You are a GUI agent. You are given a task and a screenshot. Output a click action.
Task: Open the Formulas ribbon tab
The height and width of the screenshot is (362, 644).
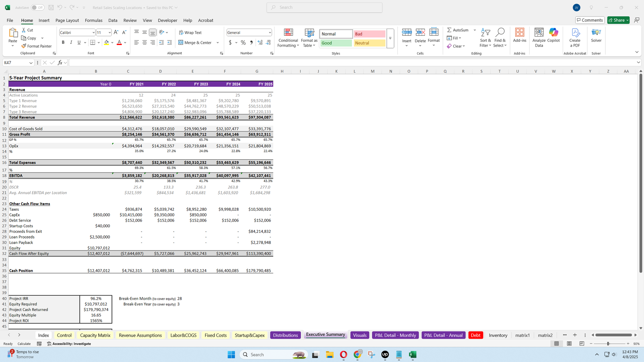click(93, 21)
